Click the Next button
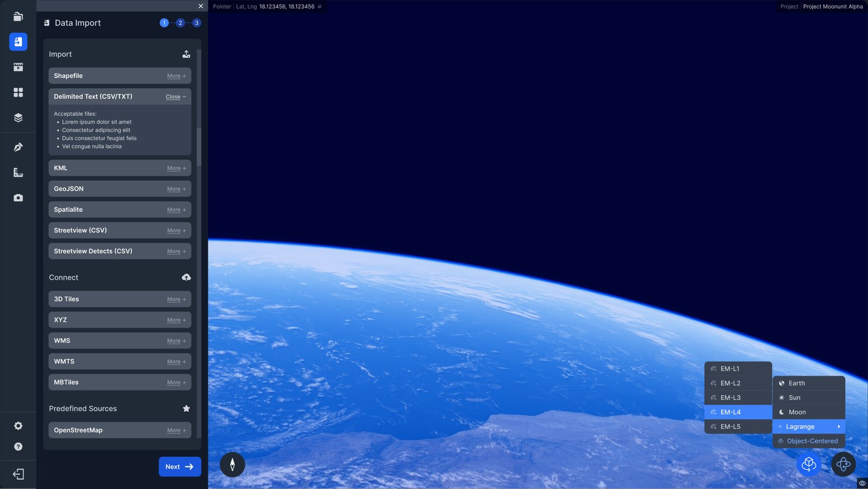868x489 pixels. [180, 467]
